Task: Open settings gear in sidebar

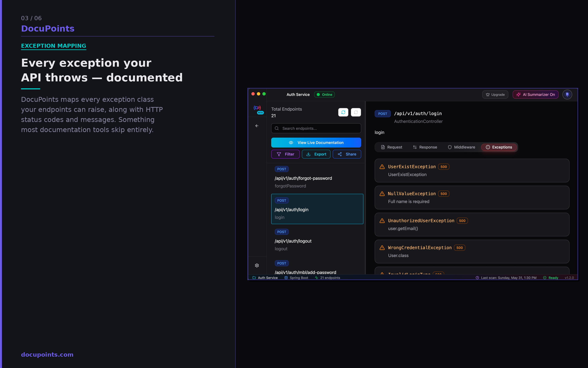Action: tap(257, 265)
